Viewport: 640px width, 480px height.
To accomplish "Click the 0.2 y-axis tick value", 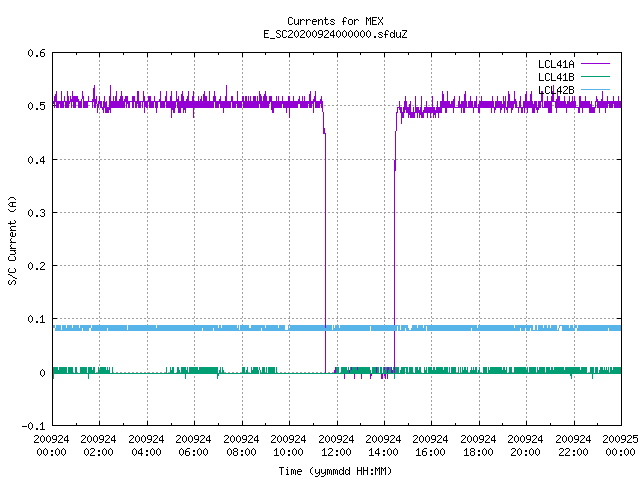I will coord(37,266).
